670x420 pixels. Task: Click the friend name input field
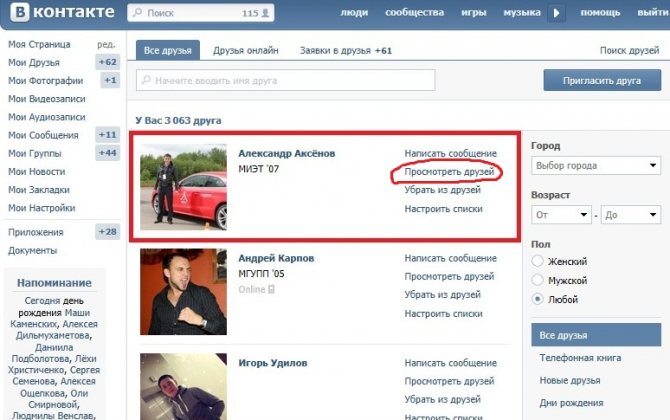pyautogui.click(x=285, y=80)
